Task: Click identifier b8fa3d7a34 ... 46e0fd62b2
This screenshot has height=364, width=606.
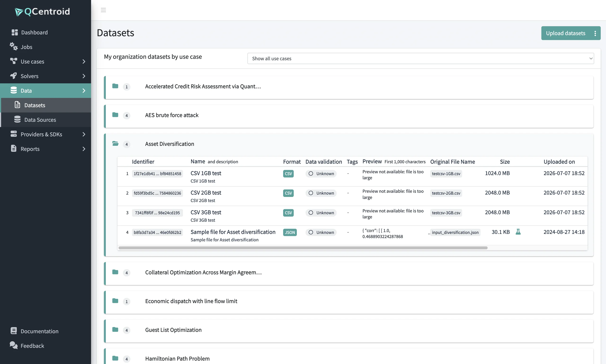Action: (157, 232)
